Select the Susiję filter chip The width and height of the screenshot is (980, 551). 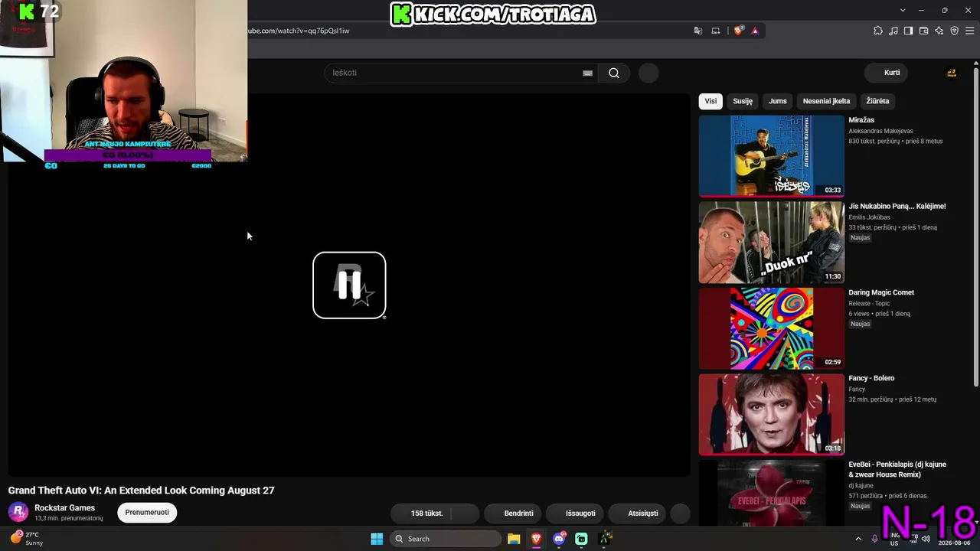coord(743,101)
